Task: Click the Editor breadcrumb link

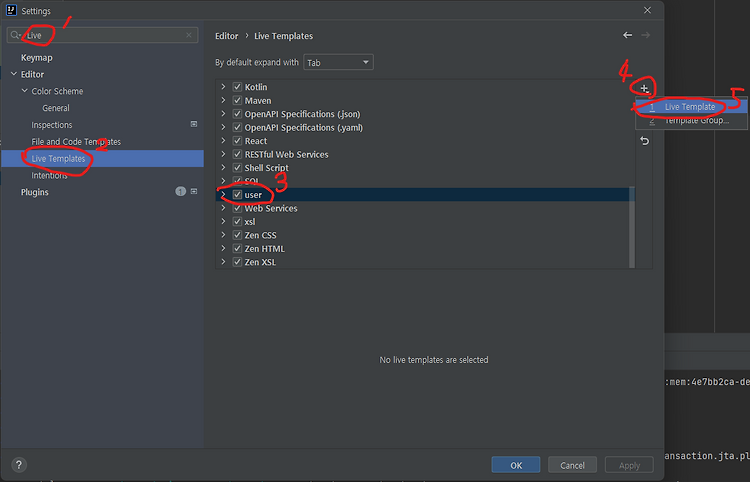Action: click(227, 36)
